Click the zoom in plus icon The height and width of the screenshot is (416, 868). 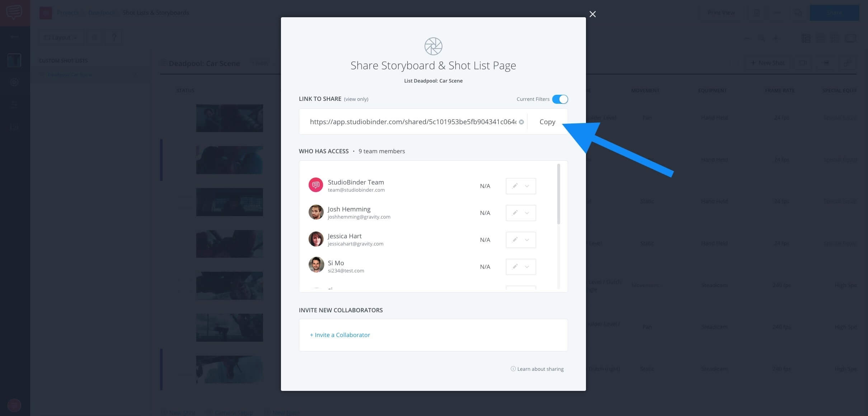(775, 38)
